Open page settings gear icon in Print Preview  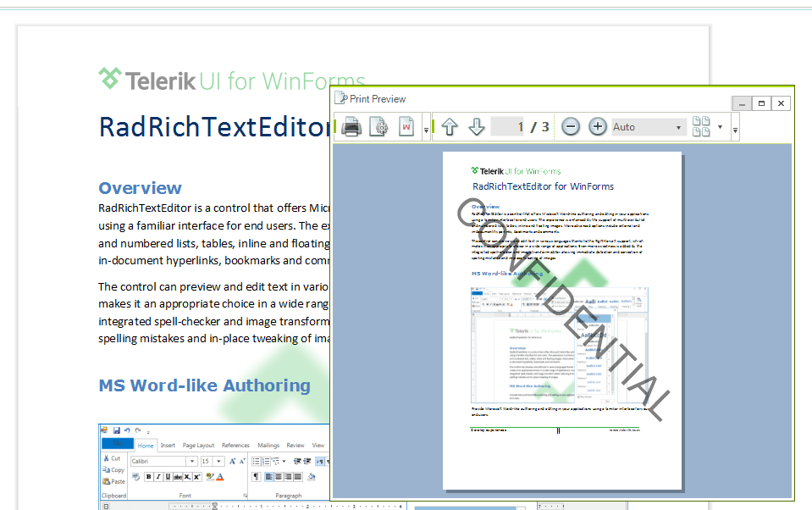pos(378,126)
